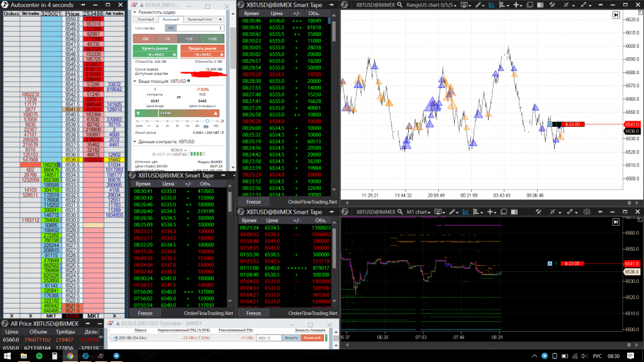Screen dimensions: 644x362
Task: Click window-clone icon in M1 chart toolbar
Action: pos(504,212)
